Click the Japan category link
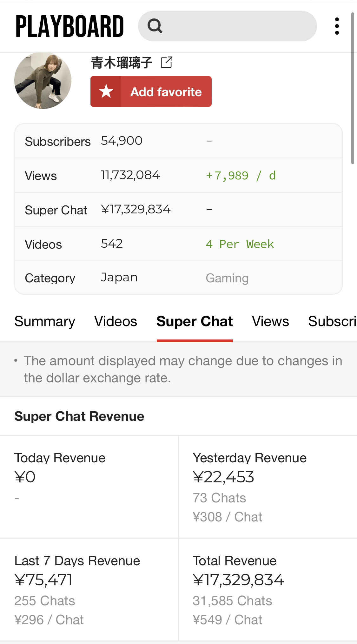 pos(119,278)
